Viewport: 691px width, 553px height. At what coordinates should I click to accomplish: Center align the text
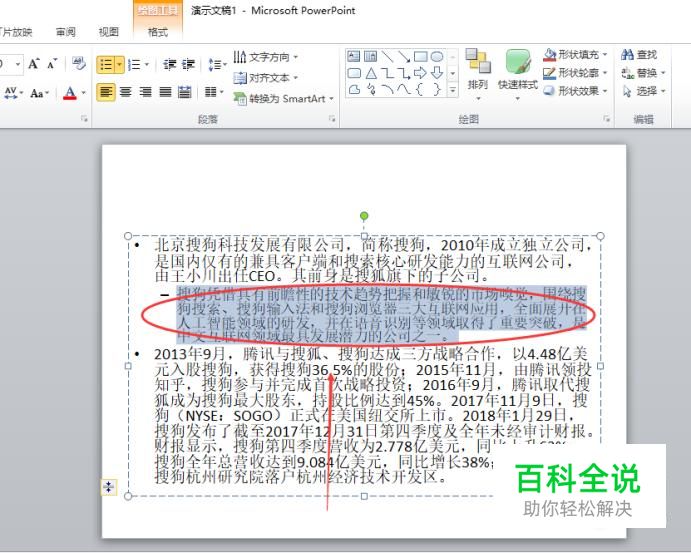126,92
